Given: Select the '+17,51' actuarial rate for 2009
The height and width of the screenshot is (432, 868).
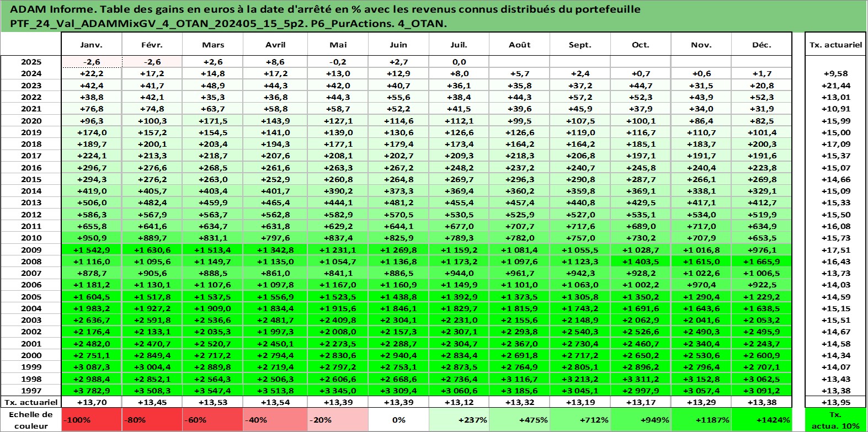Looking at the screenshot, I should 835,249.
